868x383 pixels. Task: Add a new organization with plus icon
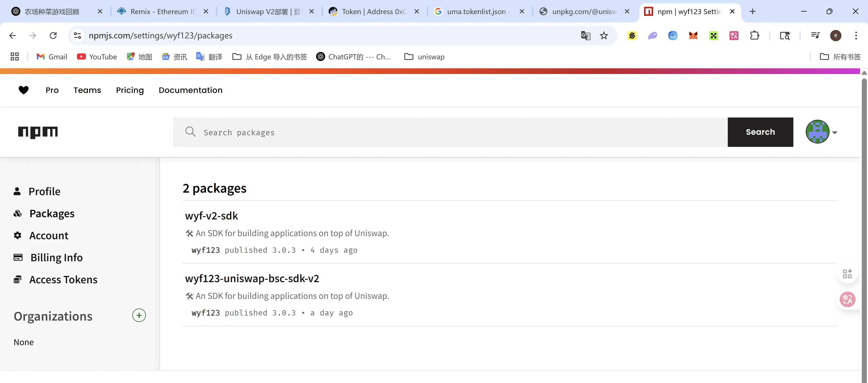[139, 315]
